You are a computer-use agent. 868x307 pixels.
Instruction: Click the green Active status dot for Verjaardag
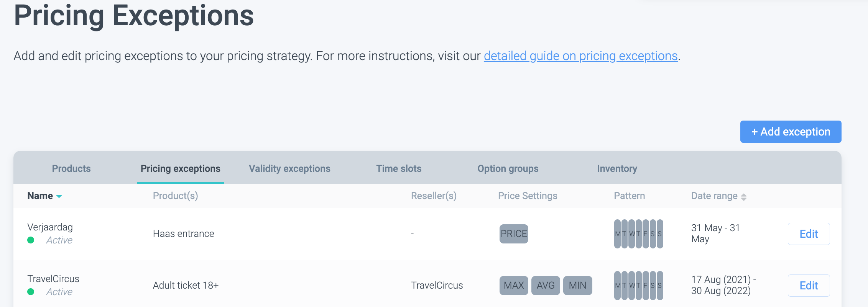coord(31,240)
